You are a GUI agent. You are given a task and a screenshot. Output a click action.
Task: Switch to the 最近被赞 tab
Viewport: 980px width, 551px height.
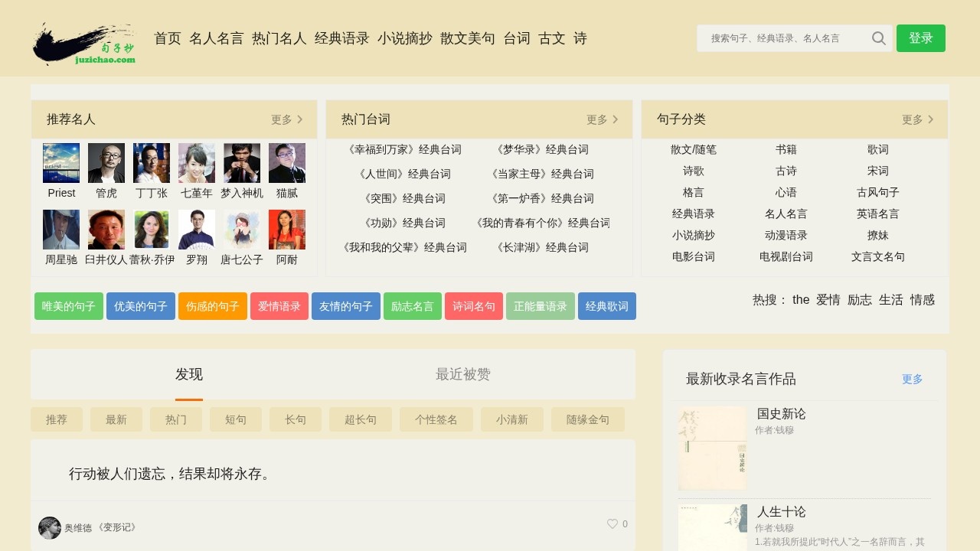(x=463, y=374)
